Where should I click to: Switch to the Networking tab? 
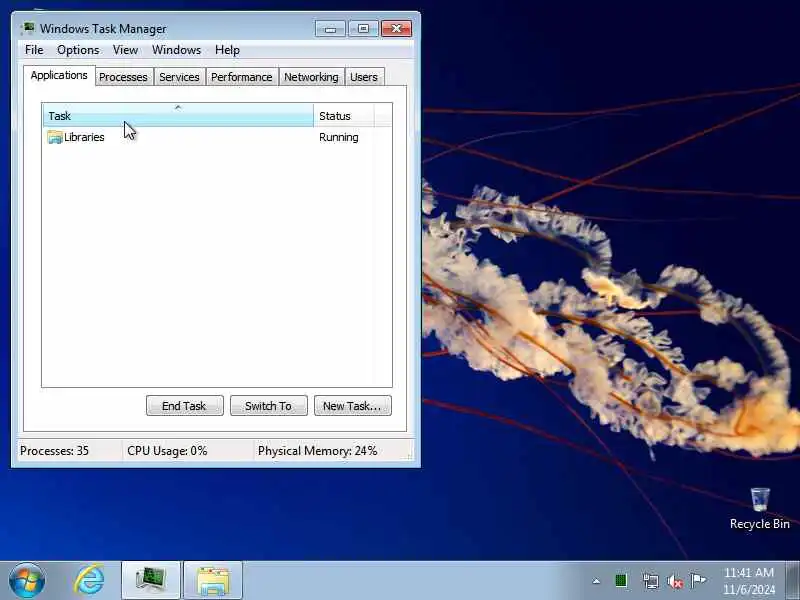(311, 77)
